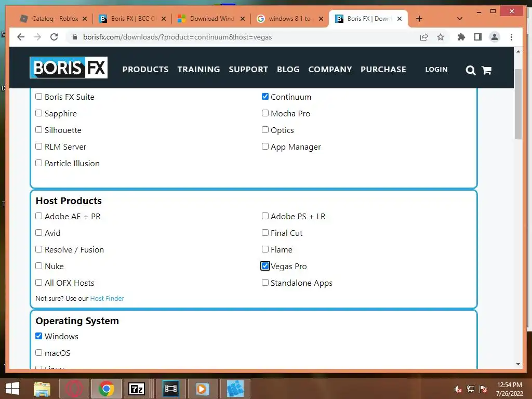Screen dimensions: 532x399
Task: Reload the page with the refresh icon
Action: click(54, 37)
